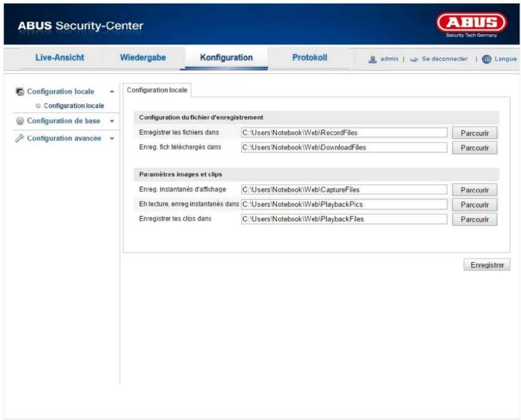Click the label 'Enregistrer les fichiers dans'
521x420 pixels.
point(179,132)
